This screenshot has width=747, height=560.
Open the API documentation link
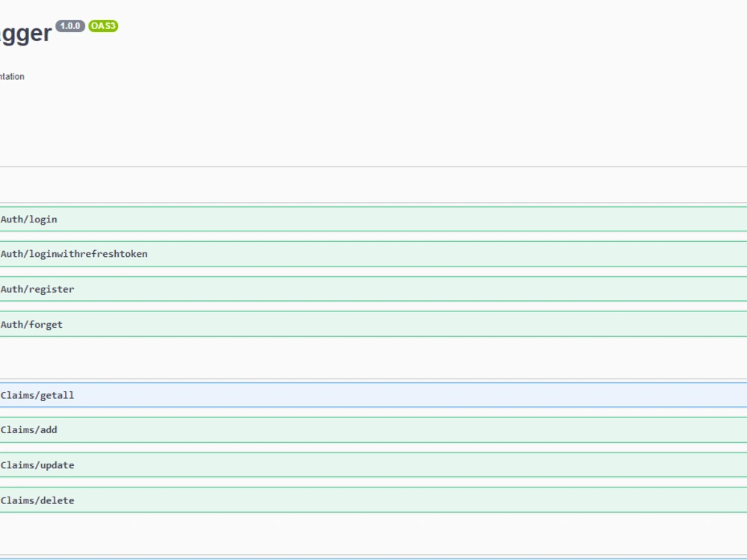pyautogui.click(x=11, y=76)
